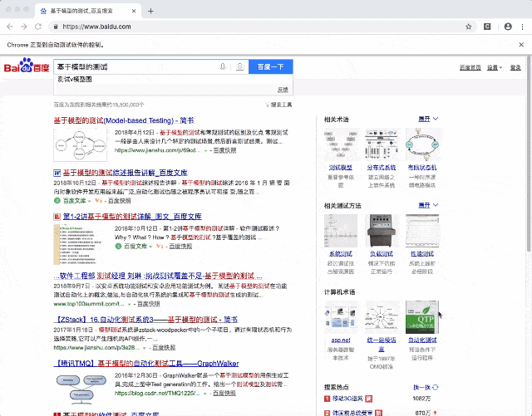Open 百度快照 for blog.csdn.net result
The width and height of the screenshot is (532, 416).
[224, 394]
